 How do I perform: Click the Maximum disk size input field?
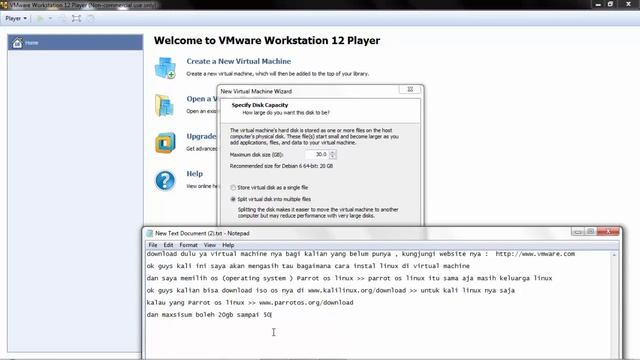(x=317, y=154)
